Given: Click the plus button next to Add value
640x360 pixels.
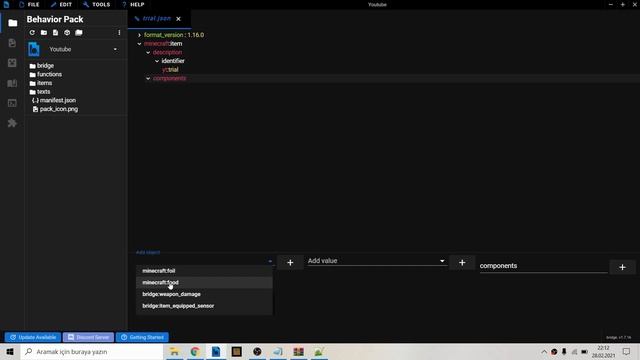Looking at the screenshot, I should pyautogui.click(x=462, y=263).
